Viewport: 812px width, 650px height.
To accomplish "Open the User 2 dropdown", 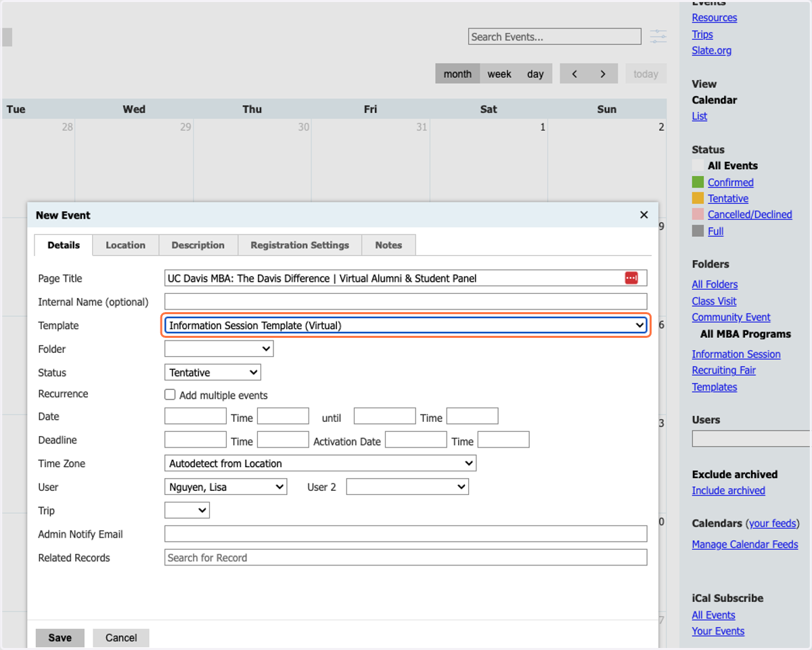I will click(x=407, y=487).
